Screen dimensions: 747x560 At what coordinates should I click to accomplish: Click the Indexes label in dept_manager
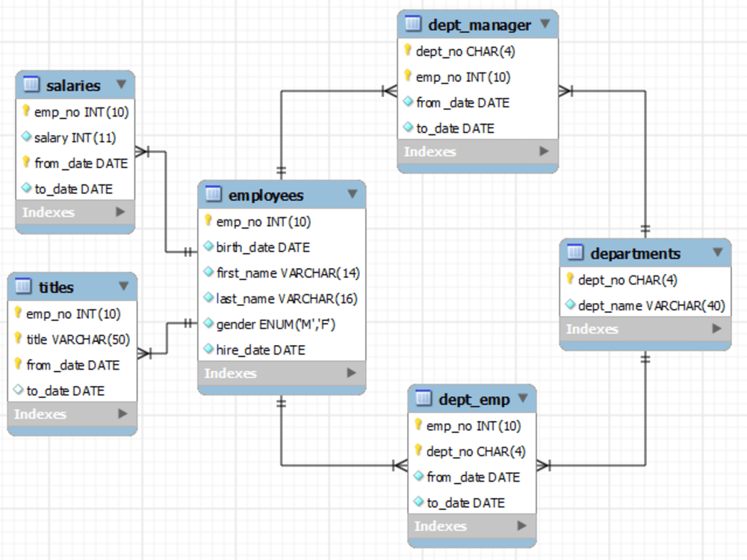coord(430,152)
